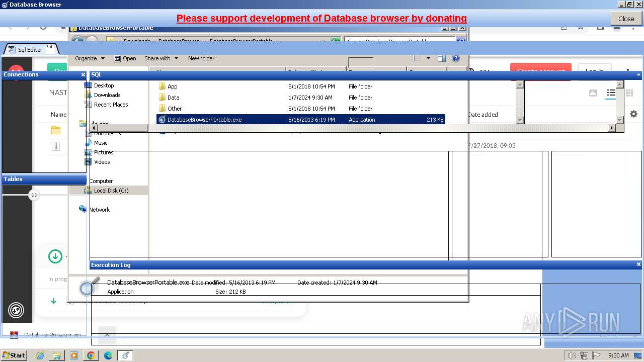
Task: Toggle the Explorer preview pane icon
Action: point(442,58)
